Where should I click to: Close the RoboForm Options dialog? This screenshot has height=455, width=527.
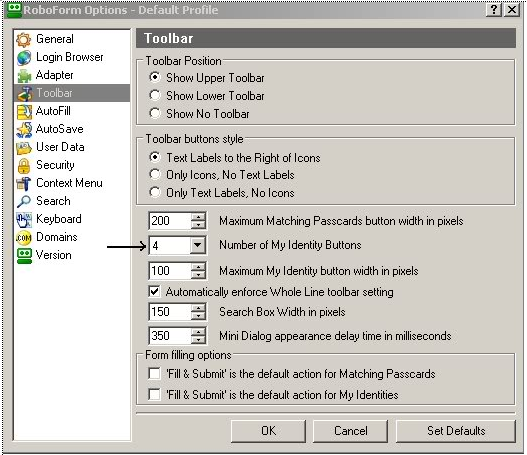pos(512,9)
